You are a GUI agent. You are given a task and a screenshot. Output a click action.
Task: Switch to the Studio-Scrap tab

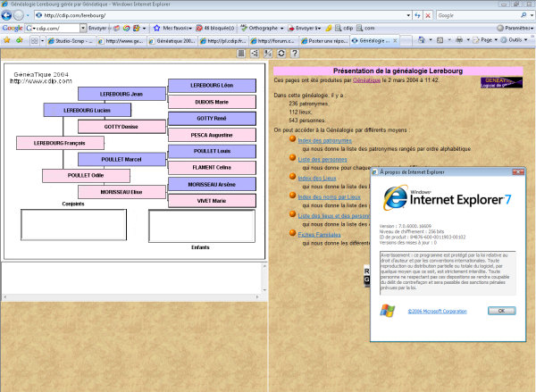point(71,41)
